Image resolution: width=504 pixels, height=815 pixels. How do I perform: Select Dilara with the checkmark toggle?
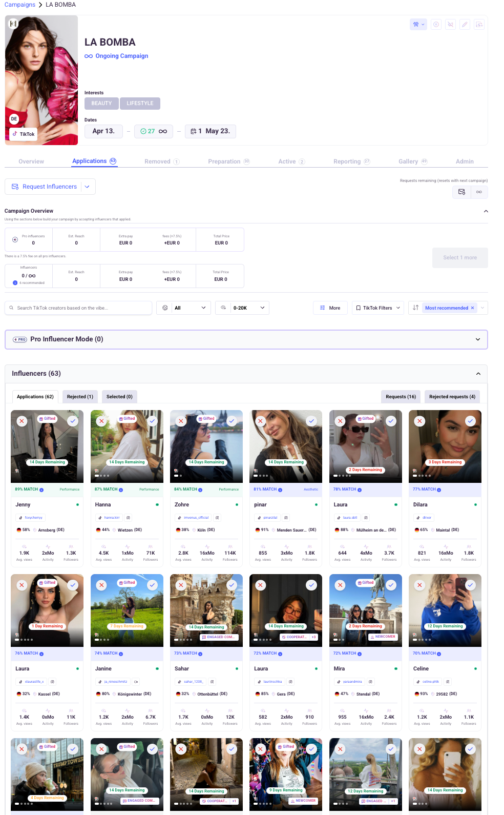[x=471, y=421]
